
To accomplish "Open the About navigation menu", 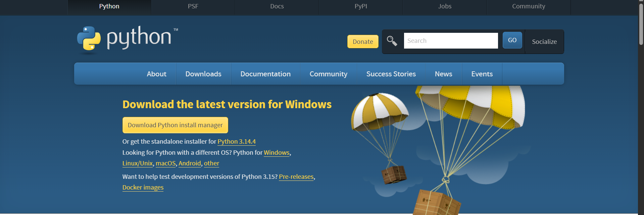I will click(x=156, y=74).
